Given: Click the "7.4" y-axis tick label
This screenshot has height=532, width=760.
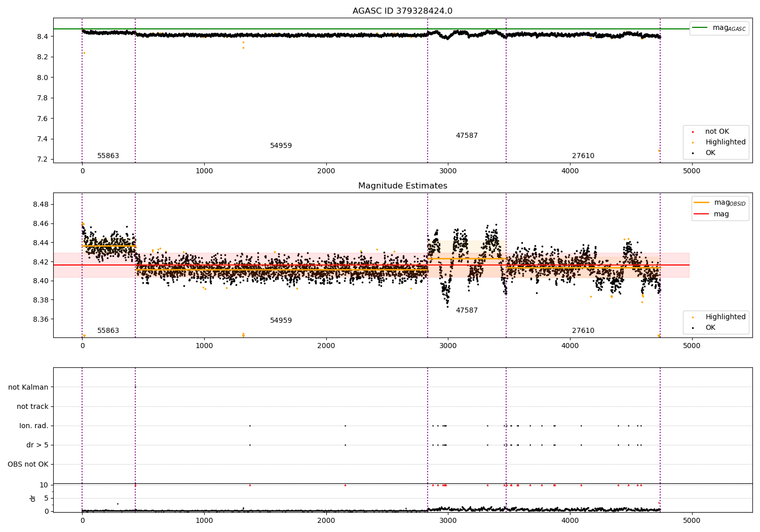Looking at the screenshot, I should coord(43,139).
